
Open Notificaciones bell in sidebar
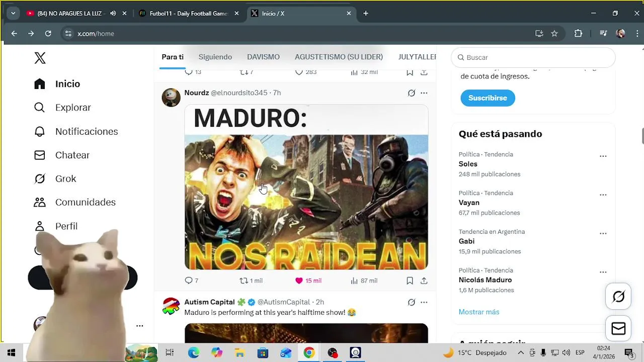pos(76,131)
